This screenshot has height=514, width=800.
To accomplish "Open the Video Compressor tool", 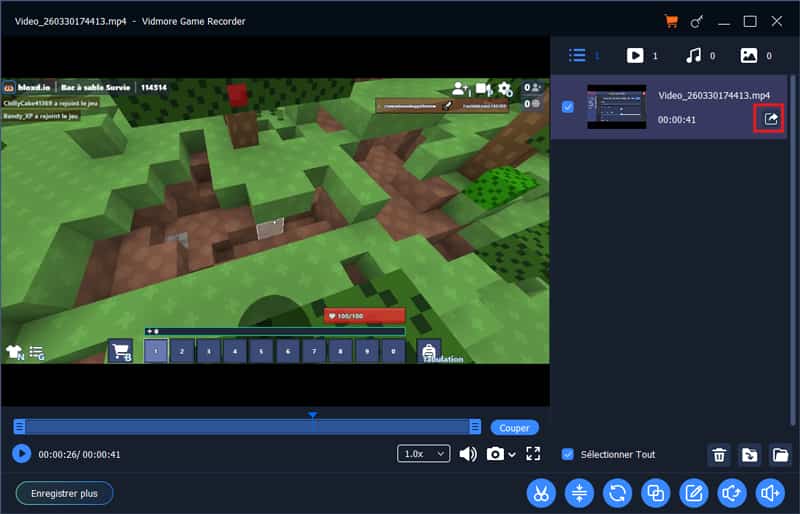I will point(579,493).
